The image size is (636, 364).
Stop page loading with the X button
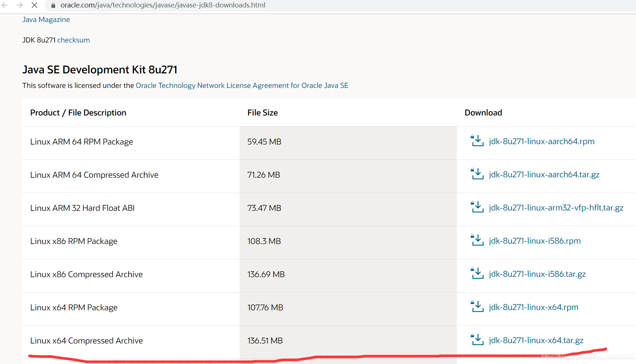point(34,5)
